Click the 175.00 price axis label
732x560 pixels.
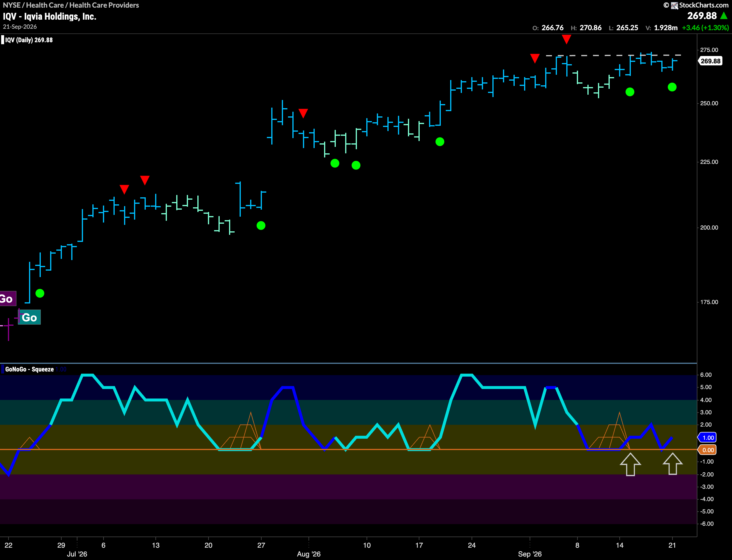[709, 302]
